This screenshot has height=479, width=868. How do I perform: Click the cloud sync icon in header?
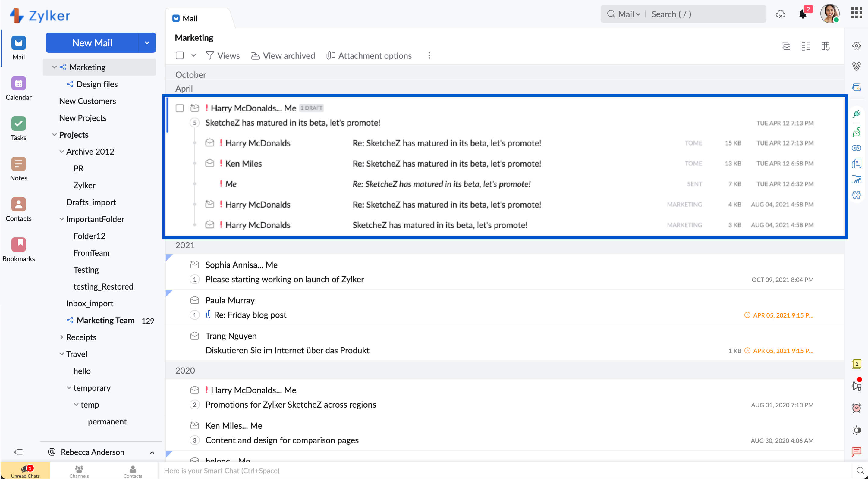(780, 14)
